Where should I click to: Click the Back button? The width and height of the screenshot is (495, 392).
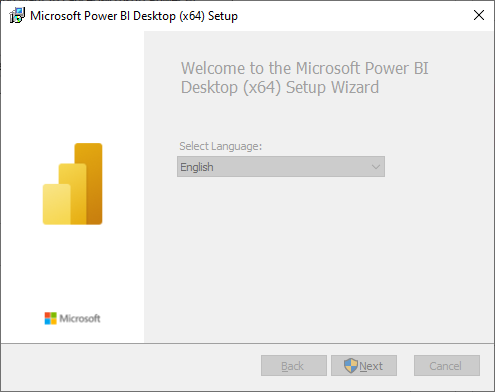point(294,366)
